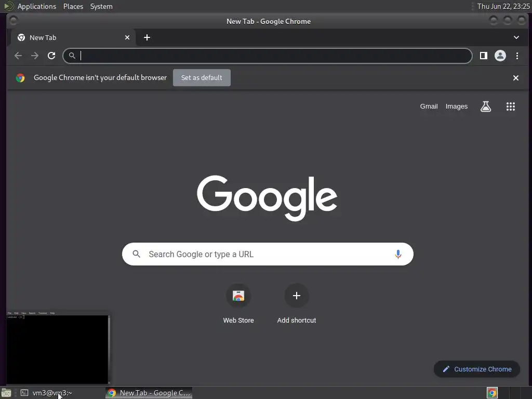The height and width of the screenshot is (399, 532).
Task: Open the Places menu
Action: click(73, 6)
